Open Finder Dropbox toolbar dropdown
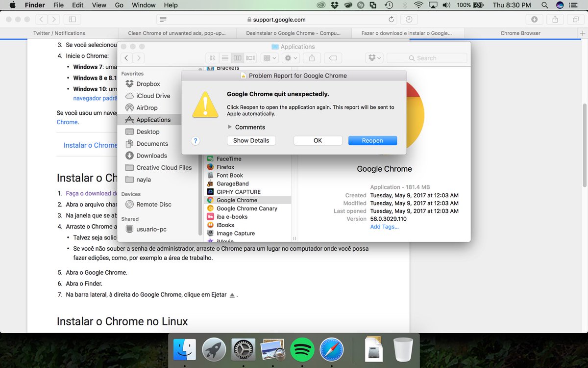588x368 pixels. 374,58
